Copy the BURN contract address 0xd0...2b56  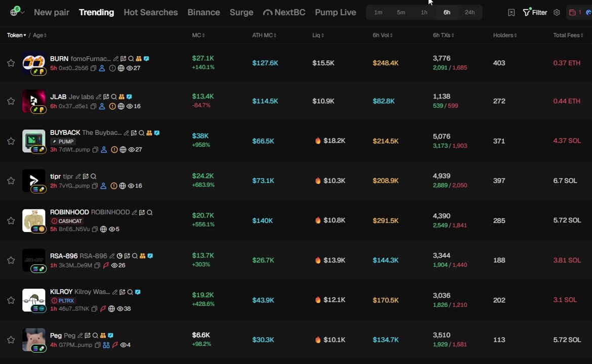click(x=93, y=68)
